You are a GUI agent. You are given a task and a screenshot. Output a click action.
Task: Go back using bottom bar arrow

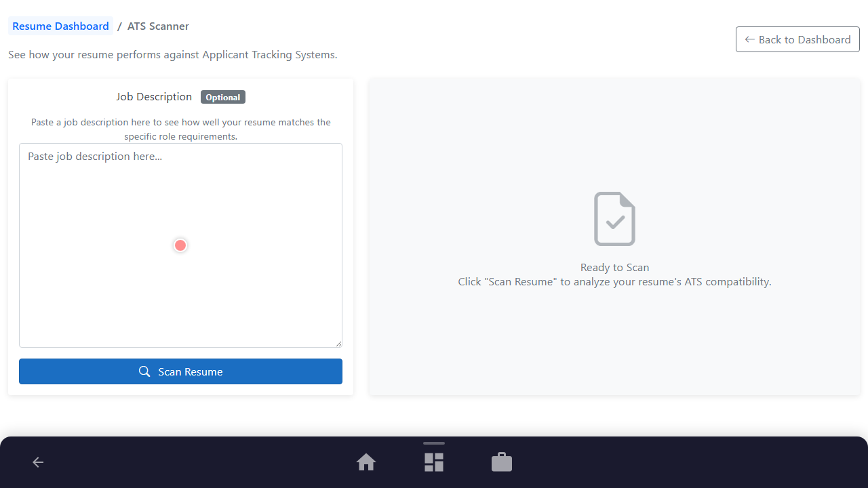(x=38, y=462)
